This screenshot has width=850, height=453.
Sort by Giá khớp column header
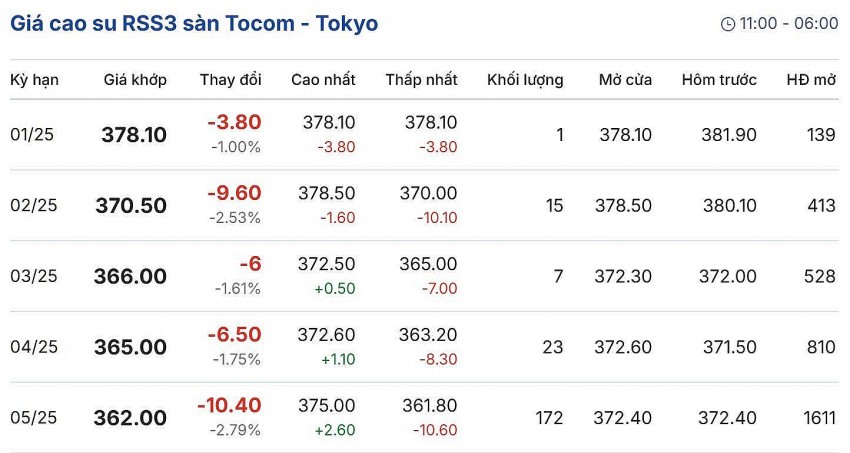pyautogui.click(x=135, y=80)
